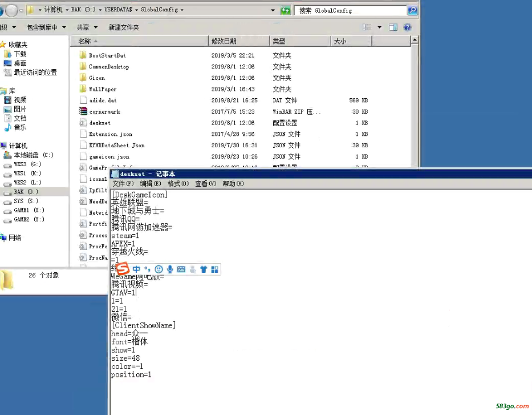Click the 新建文件夹 button
Image resolution: width=532 pixels, height=415 pixels.
124,27
